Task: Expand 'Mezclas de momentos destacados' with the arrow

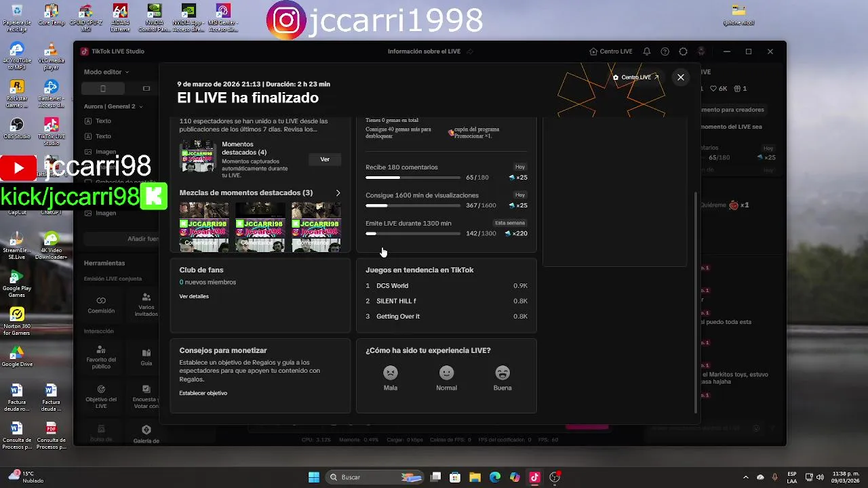Action: pyautogui.click(x=338, y=193)
